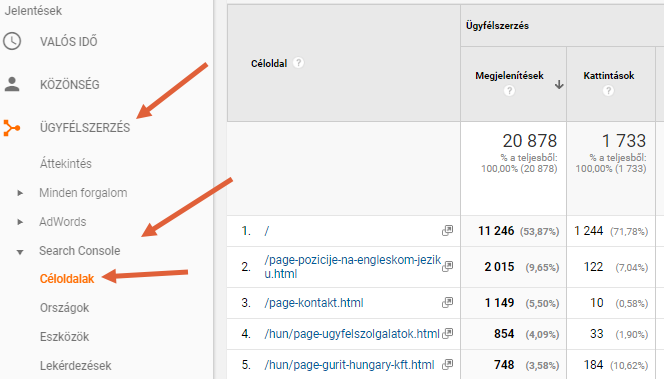This screenshot has width=664, height=379.
Task: Show help icon under Megjelenítések column
Action: 509,91
